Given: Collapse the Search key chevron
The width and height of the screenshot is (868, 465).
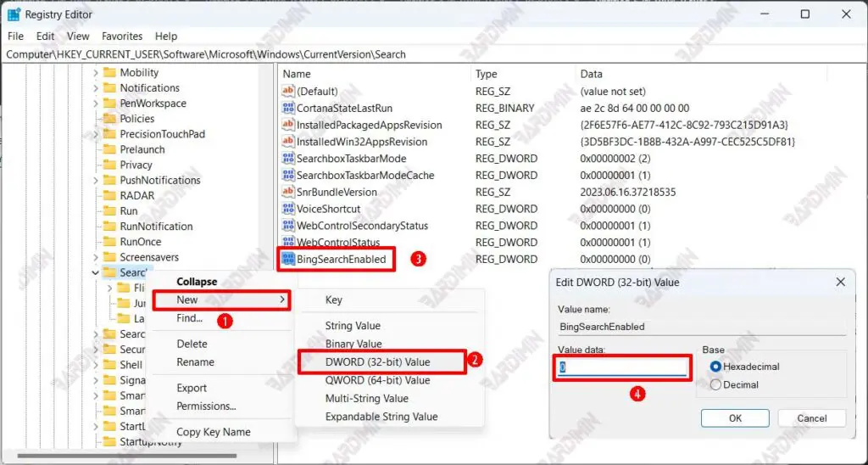Looking at the screenshot, I should pos(95,272).
